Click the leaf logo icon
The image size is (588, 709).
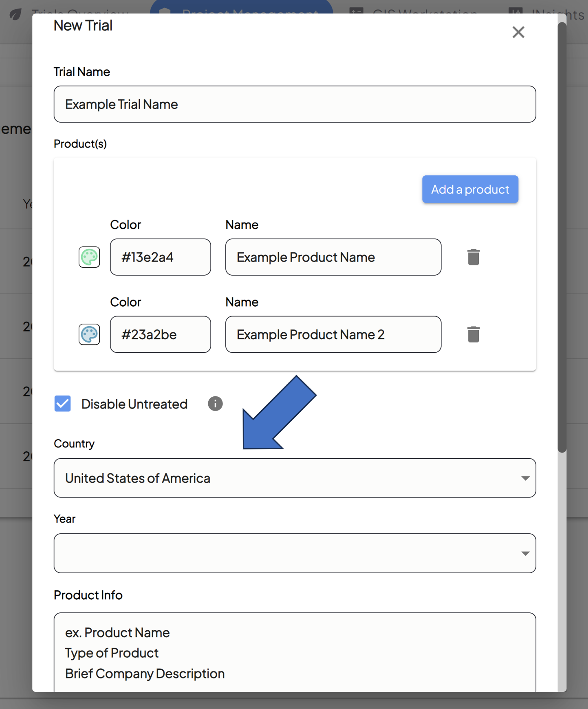coord(15,14)
